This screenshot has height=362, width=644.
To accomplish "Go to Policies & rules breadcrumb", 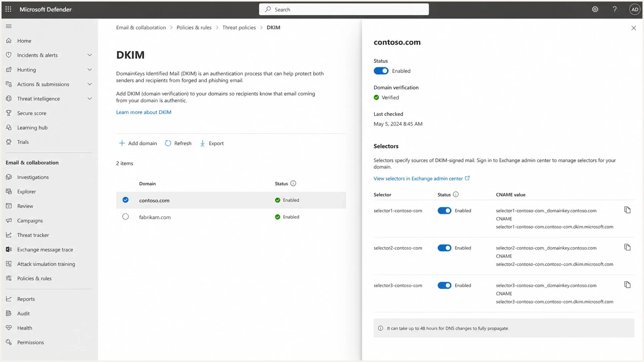I will 194,27.
